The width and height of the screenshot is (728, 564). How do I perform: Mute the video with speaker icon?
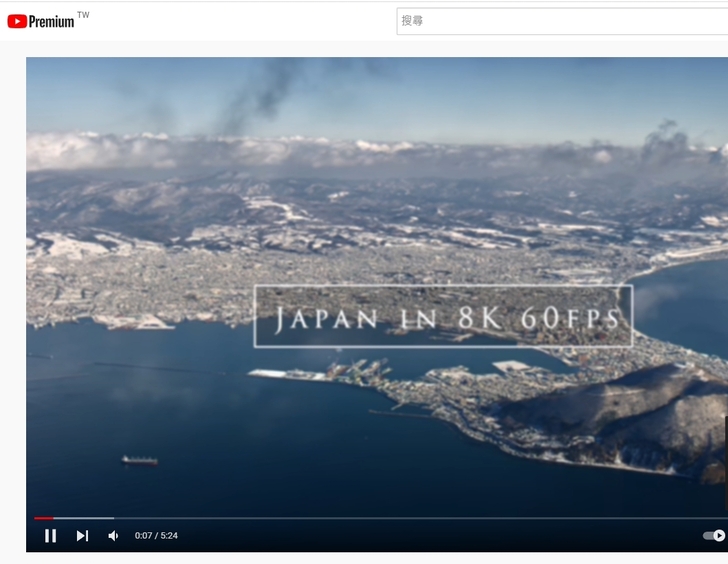pos(113,536)
